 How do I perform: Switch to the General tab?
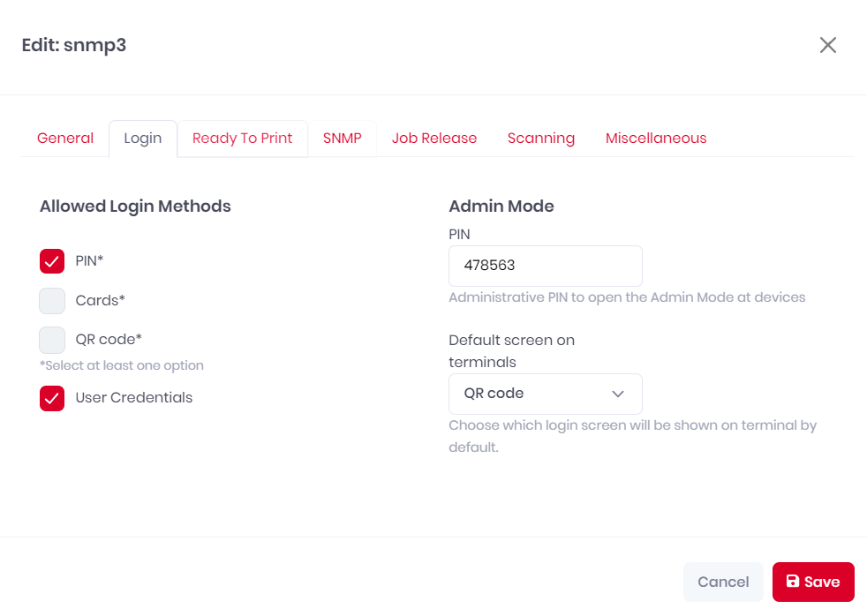[x=65, y=139]
